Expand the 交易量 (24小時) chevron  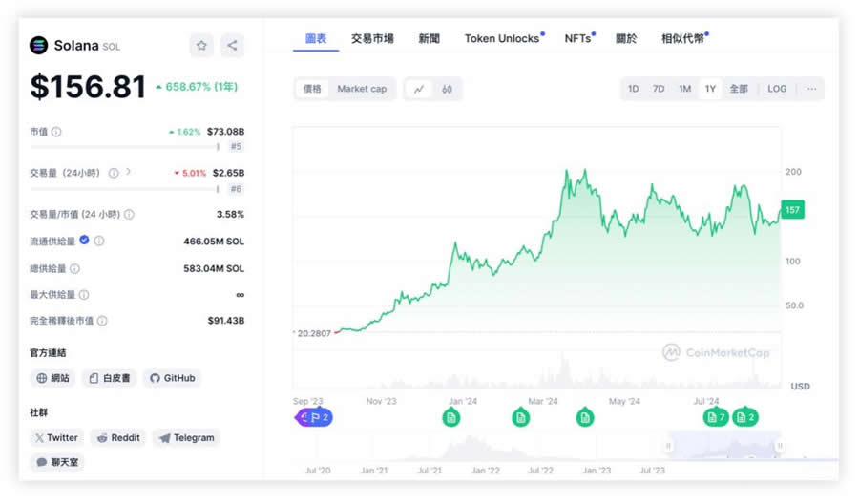coord(129,173)
